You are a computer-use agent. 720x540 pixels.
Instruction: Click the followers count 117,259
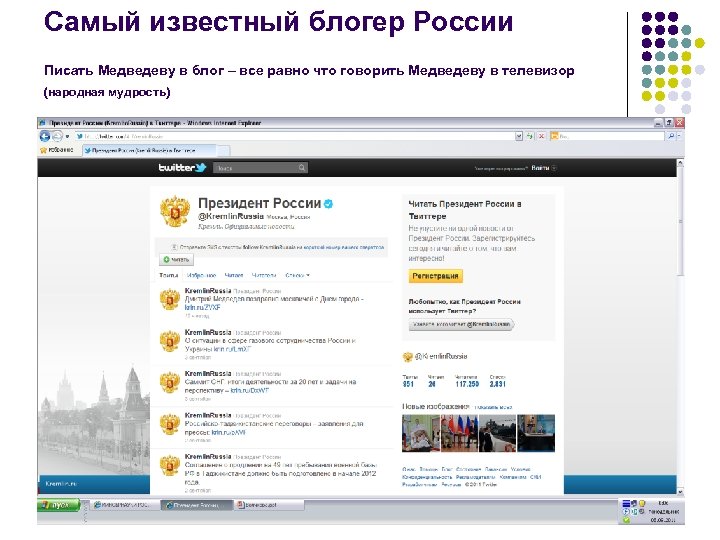pos(467,384)
